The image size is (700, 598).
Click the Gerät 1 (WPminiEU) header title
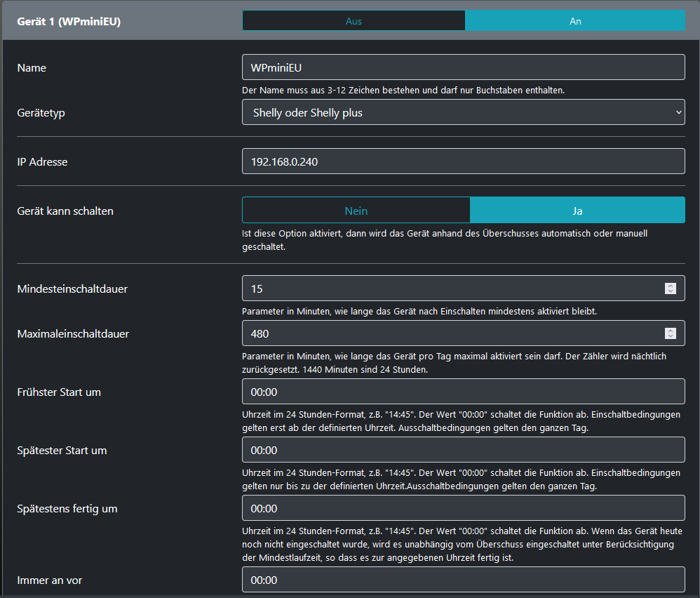(69, 21)
